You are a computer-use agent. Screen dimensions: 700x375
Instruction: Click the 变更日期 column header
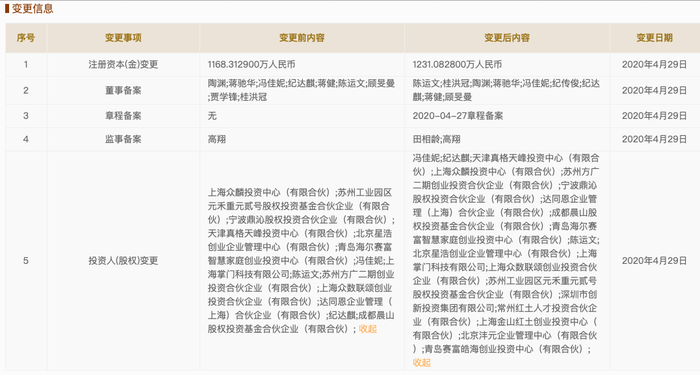point(654,38)
